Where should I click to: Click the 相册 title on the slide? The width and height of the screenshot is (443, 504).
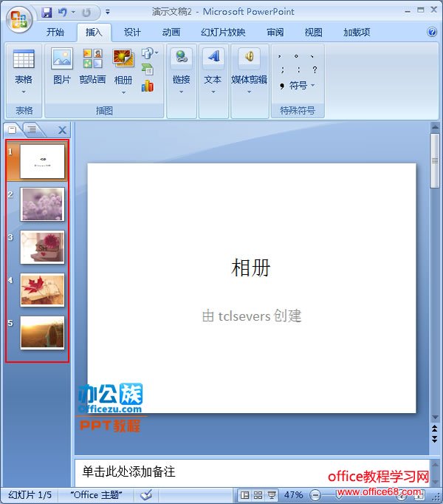(x=251, y=268)
